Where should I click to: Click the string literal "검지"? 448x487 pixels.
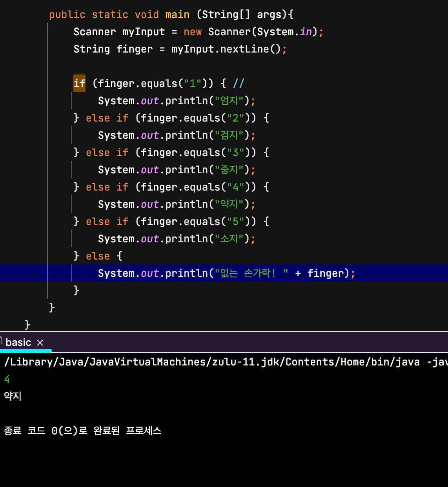click(229, 135)
